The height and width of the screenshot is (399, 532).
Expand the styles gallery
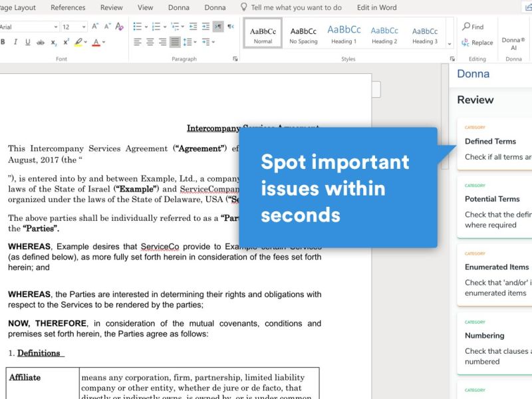(x=450, y=44)
